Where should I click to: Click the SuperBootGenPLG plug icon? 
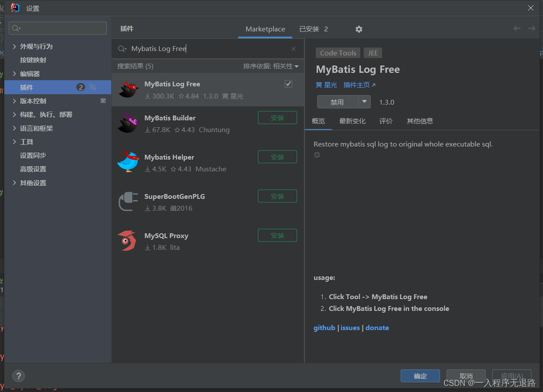click(128, 201)
